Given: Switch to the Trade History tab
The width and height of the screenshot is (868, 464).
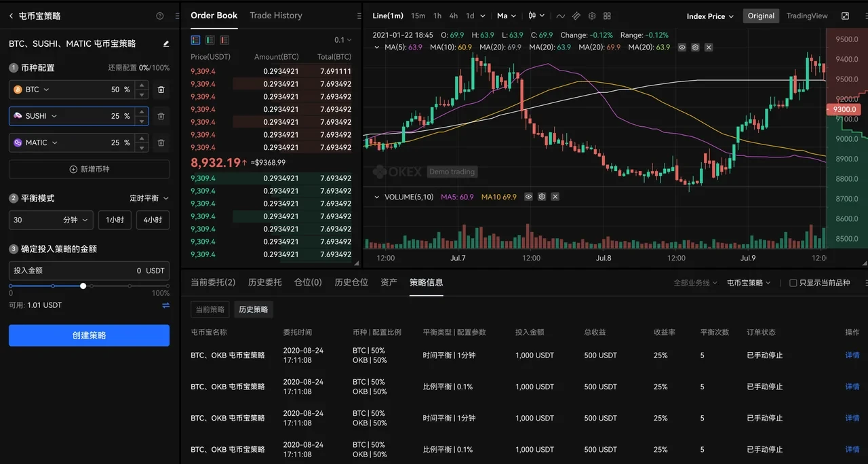Looking at the screenshot, I should [275, 16].
